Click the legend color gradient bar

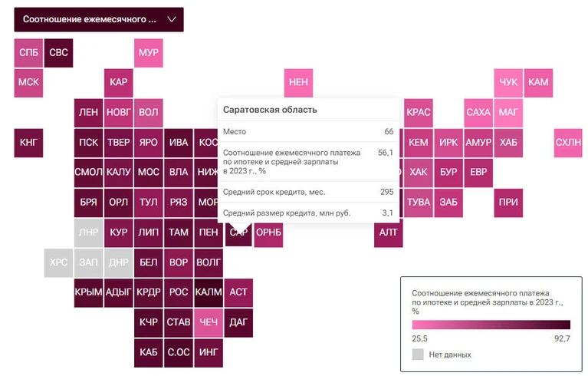(491, 325)
